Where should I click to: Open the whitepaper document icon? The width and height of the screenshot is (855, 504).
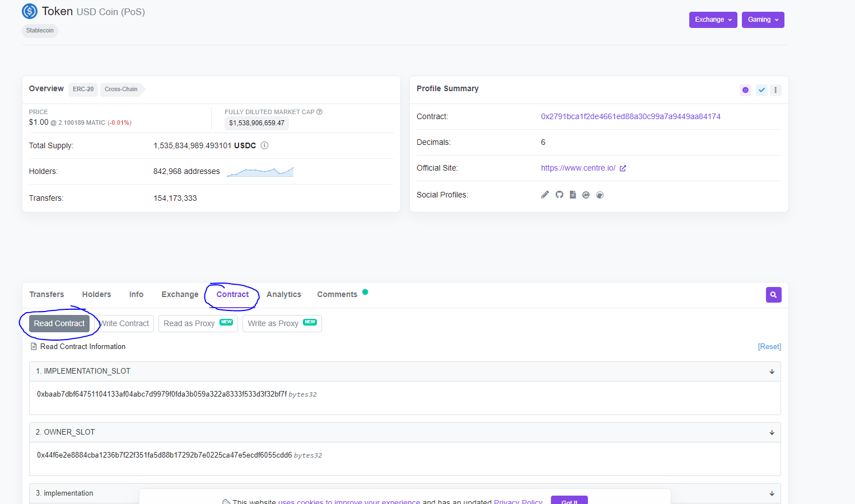[x=573, y=195]
